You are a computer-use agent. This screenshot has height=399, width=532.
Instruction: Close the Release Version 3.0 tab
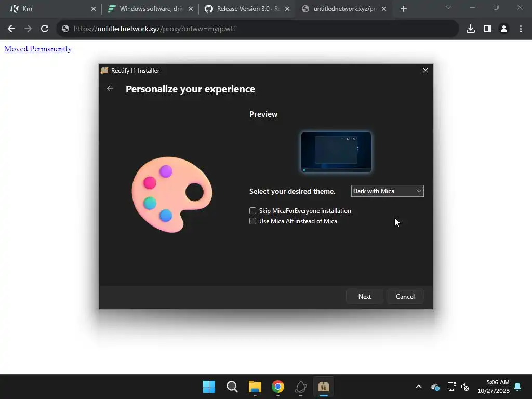(287, 9)
